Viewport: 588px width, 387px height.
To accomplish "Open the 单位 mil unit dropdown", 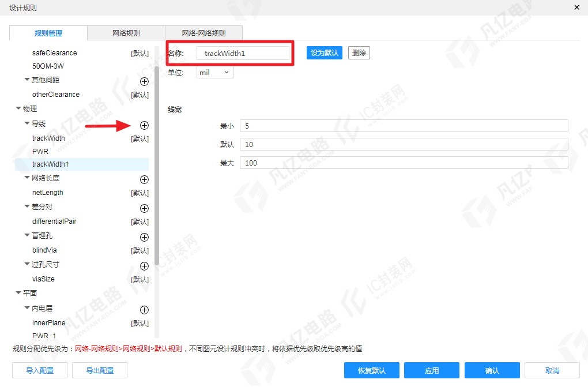I will 215,73.
